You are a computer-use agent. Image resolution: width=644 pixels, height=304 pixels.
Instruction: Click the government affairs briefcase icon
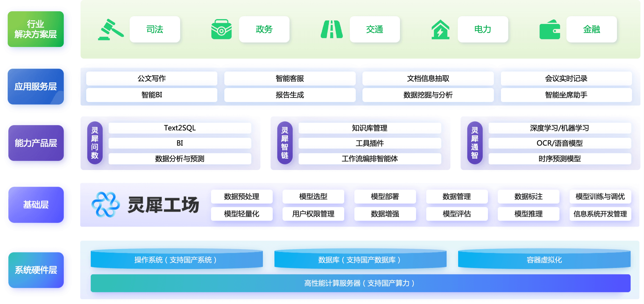[221, 29]
